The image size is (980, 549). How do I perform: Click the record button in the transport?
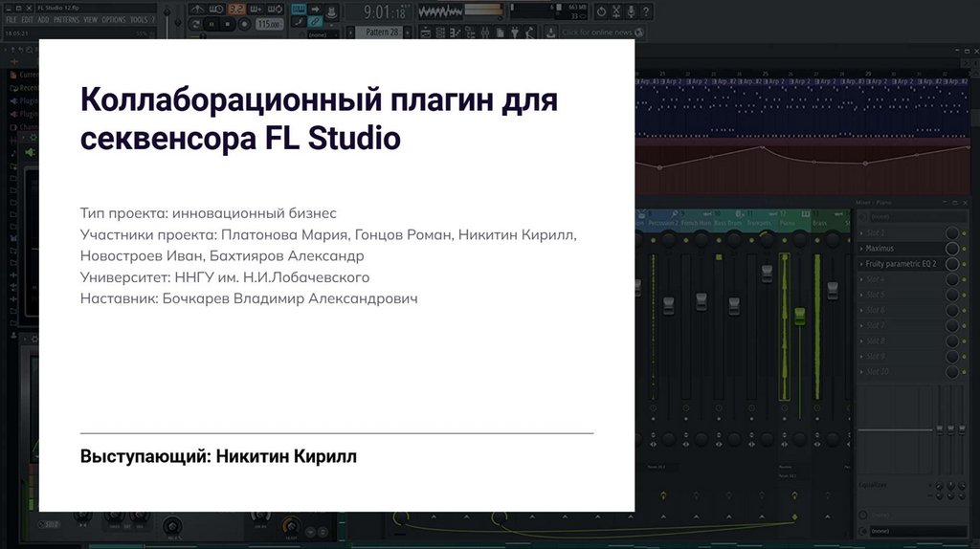click(x=244, y=24)
